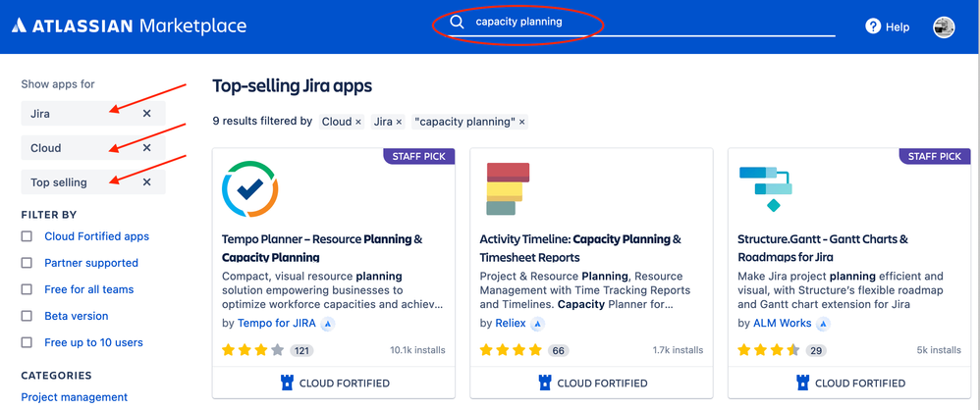Screen dimensions: 980x410
Task: Click the 66 review count badge
Action: click(x=558, y=351)
